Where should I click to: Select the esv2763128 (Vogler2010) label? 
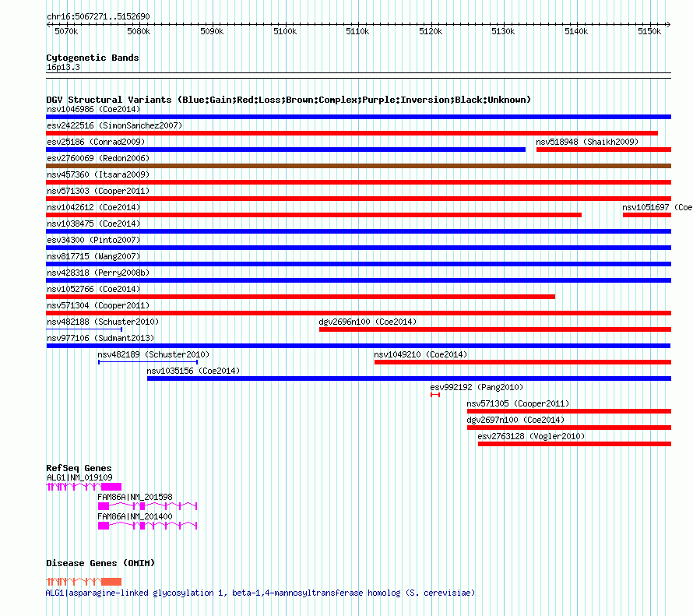coord(531,436)
